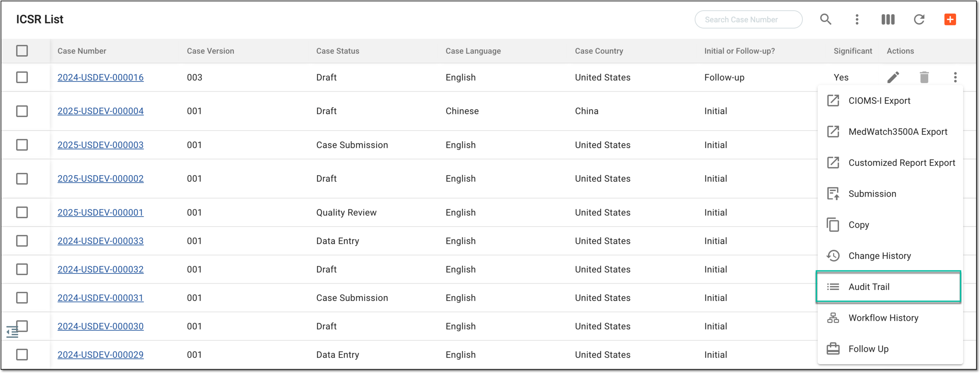
Task: Click the Chinese language cell
Action: (x=462, y=111)
